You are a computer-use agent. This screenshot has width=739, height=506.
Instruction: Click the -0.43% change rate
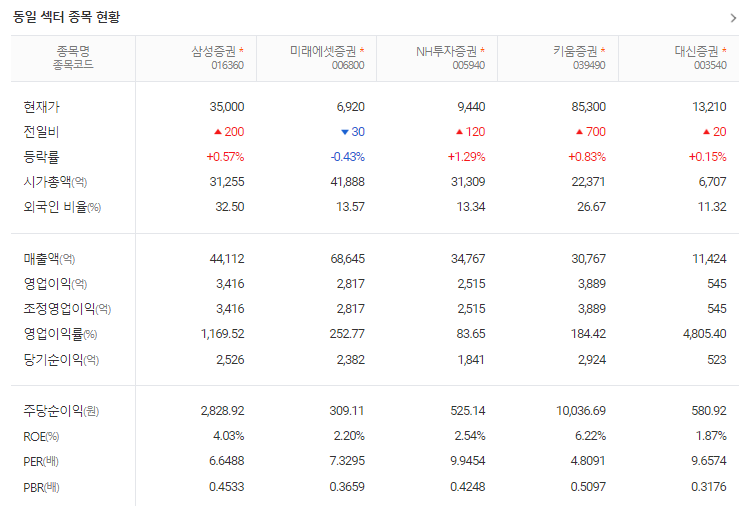click(348, 157)
